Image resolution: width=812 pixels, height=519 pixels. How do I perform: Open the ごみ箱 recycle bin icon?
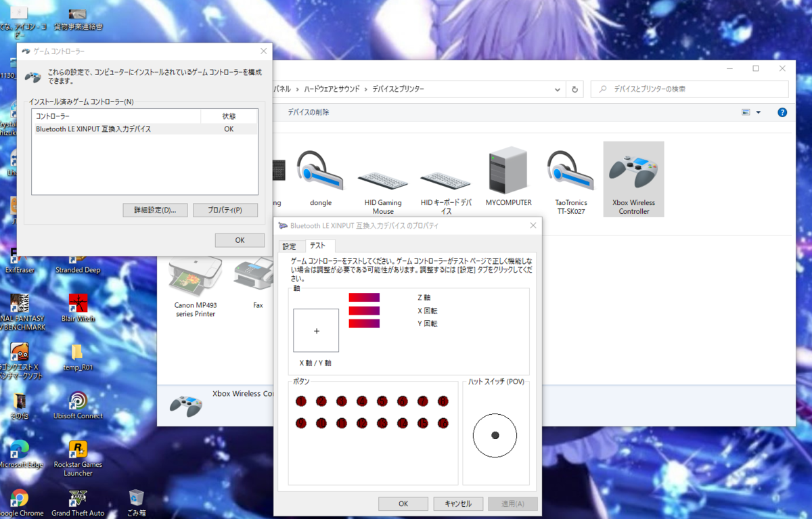tap(137, 503)
